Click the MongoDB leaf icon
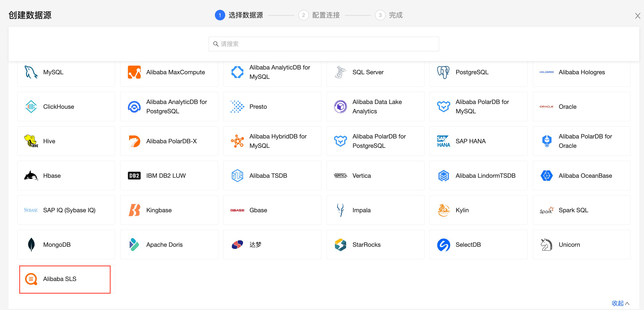 [31, 245]
